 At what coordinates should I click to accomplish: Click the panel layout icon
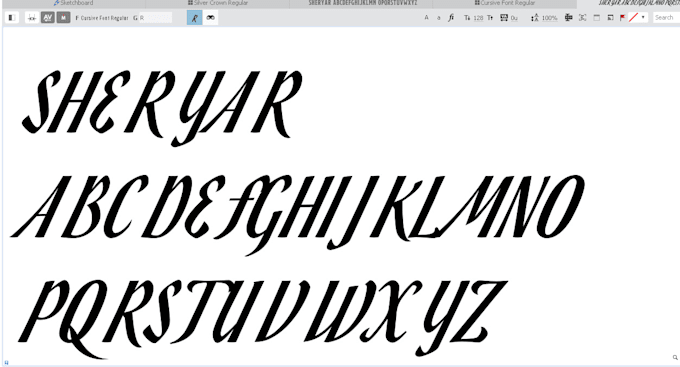pos(610,18)
